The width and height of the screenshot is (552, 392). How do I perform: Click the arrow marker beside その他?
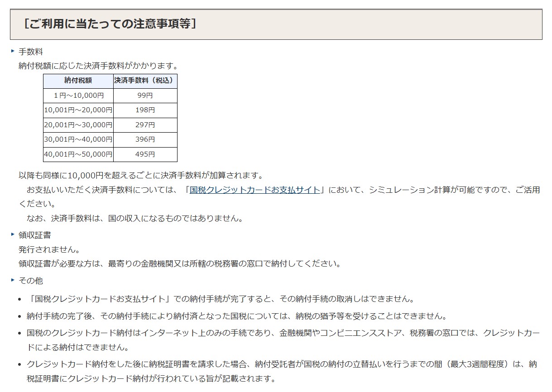pyautogui.click(x=13, y=280)
